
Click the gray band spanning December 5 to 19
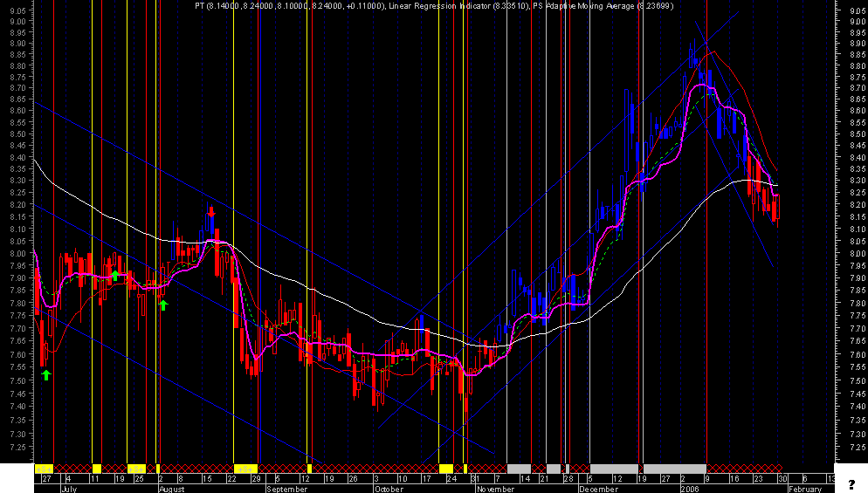614,469
